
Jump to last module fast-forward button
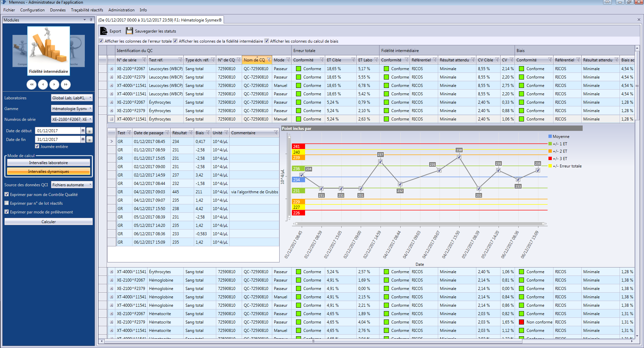66,85
